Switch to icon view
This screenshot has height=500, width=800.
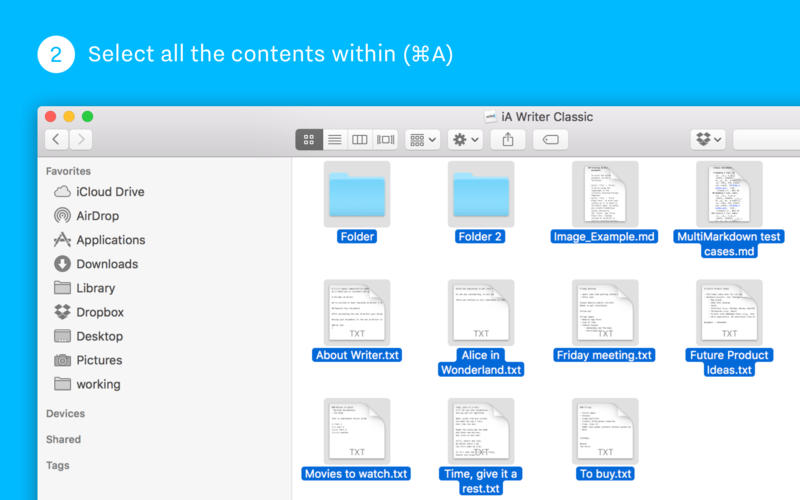point(309,139)
